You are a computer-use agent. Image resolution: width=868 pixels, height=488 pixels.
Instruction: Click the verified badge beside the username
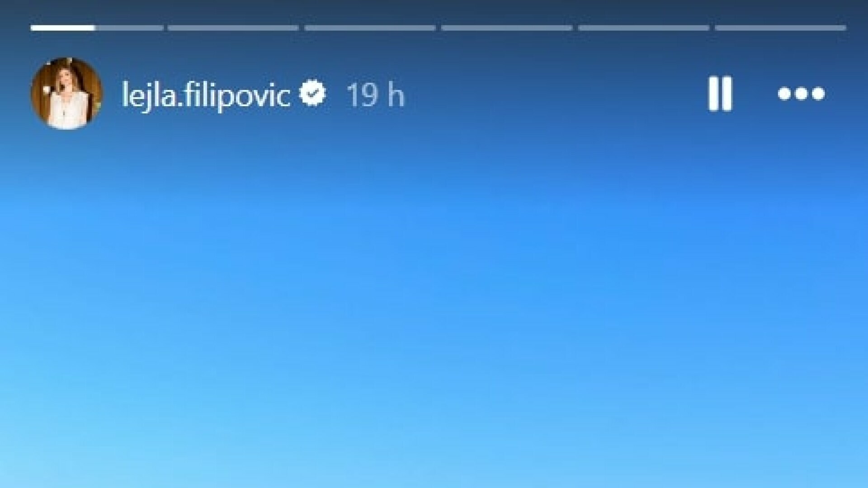click(312, 94)
